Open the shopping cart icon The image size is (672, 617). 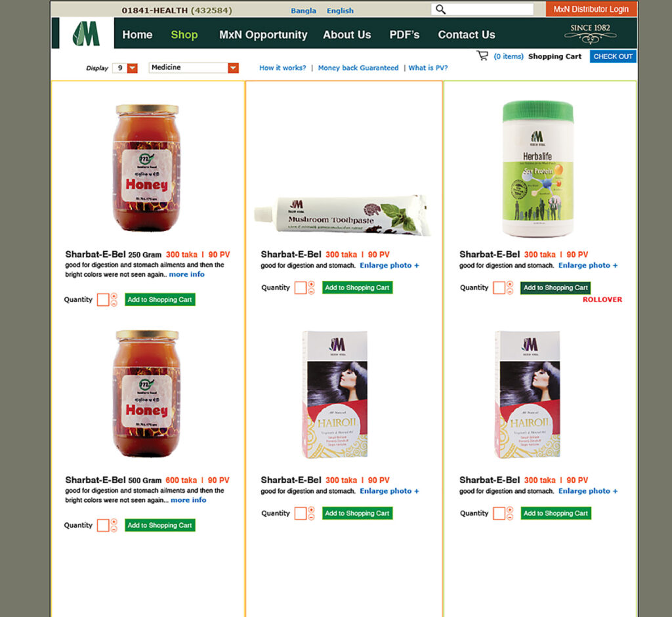[482, 56]
